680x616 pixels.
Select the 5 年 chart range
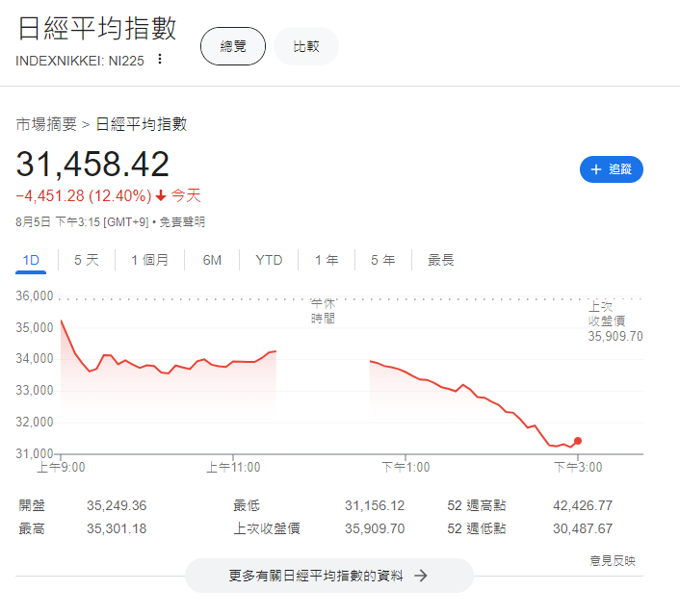pos(382,260)
